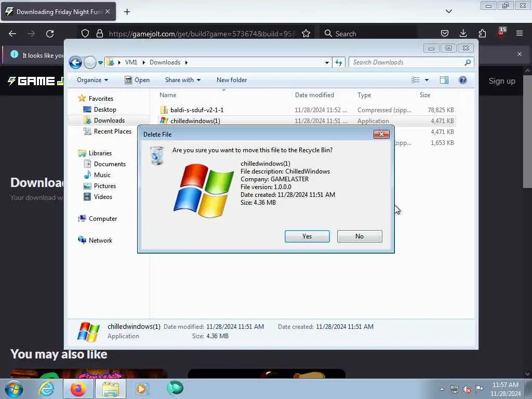Open the Action Center flag icon
This screenshot has width=532, height=399.
479,389
